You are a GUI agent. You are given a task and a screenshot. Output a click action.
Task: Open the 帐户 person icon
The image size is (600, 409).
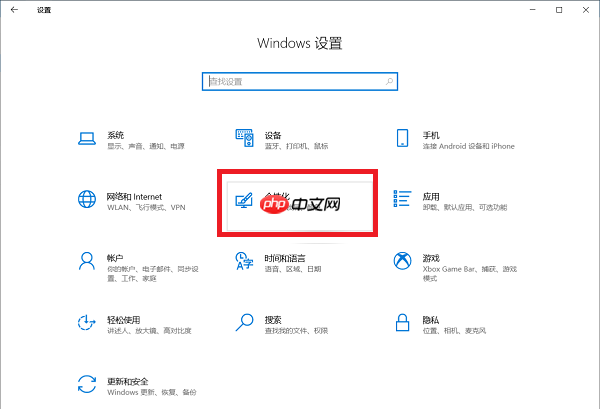coord(87,261)
